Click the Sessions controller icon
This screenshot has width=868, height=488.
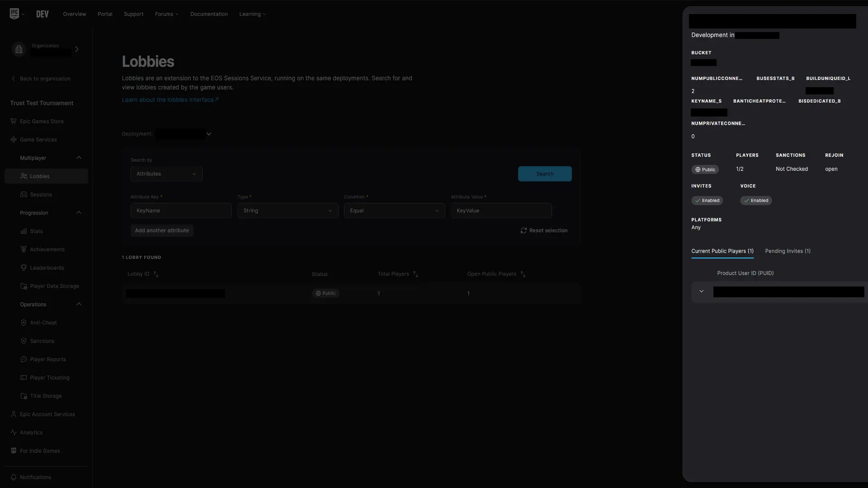click(24, 195)
